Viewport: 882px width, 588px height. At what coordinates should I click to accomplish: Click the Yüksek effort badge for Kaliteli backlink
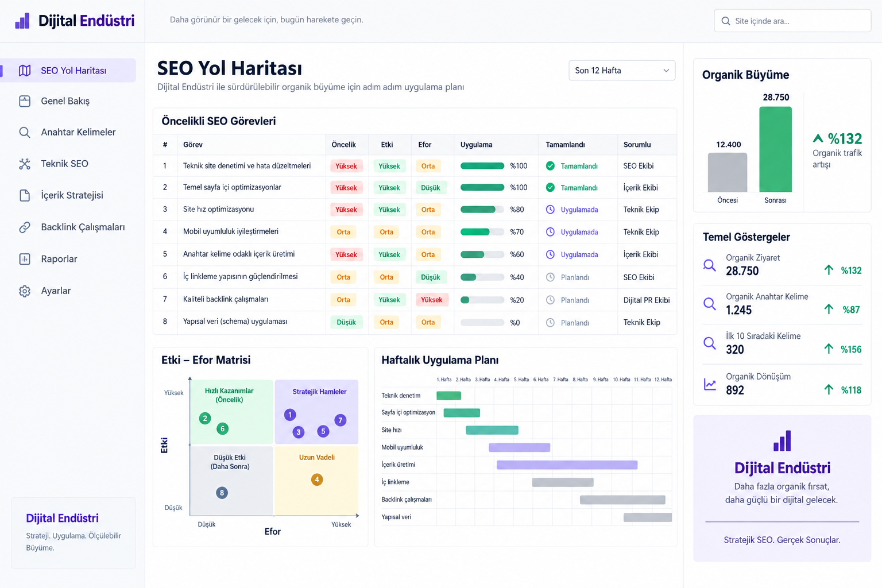(431, 300)
